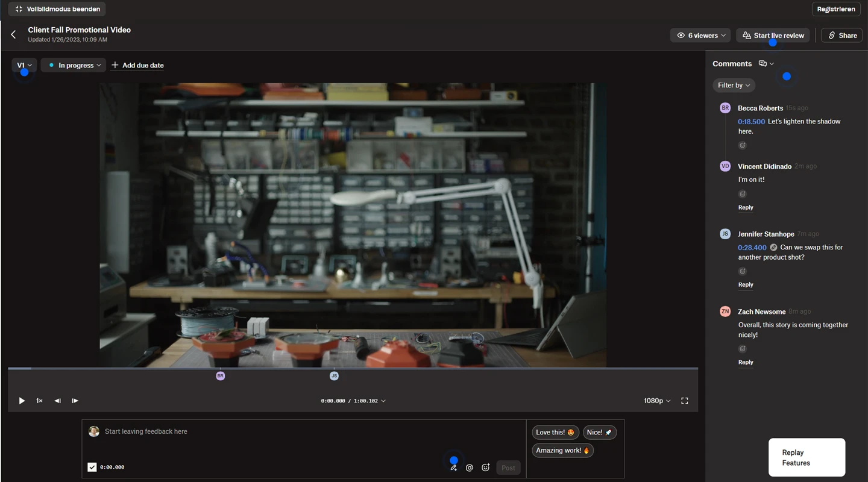Click the Registrieren button

coord(836,9)
